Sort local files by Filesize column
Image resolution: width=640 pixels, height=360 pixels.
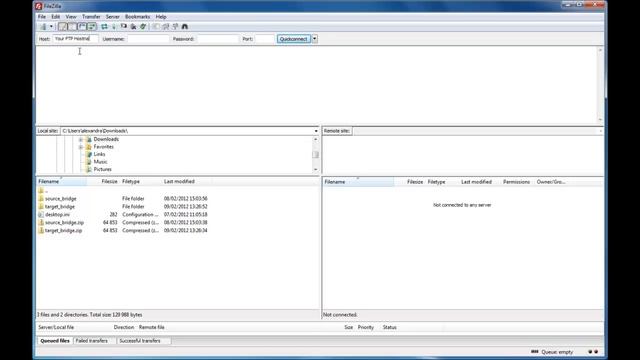(x=102, y=182)
